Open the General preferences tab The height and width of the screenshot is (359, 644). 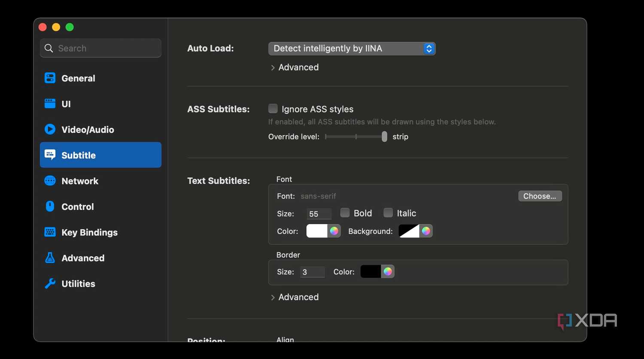100,78
